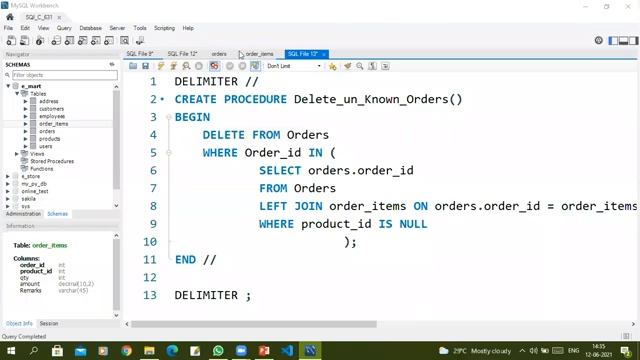The image size is (640, 360).
Task: Beautify the query with broom icon
Action: 347,66
